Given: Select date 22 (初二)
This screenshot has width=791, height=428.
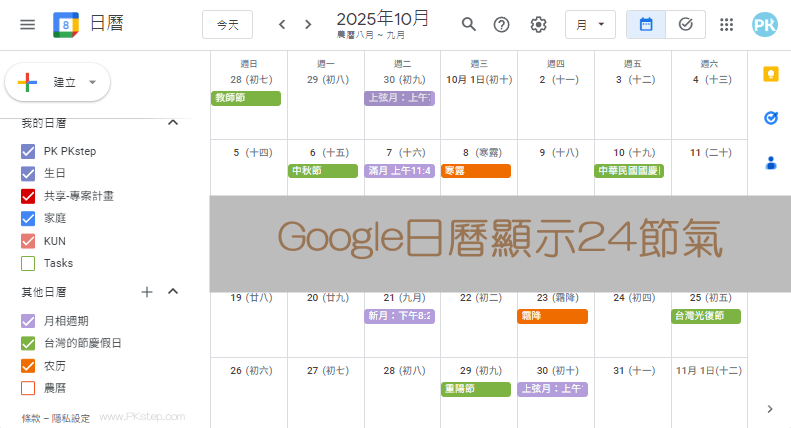Looking at the screenshot, I should pos(481,298).
